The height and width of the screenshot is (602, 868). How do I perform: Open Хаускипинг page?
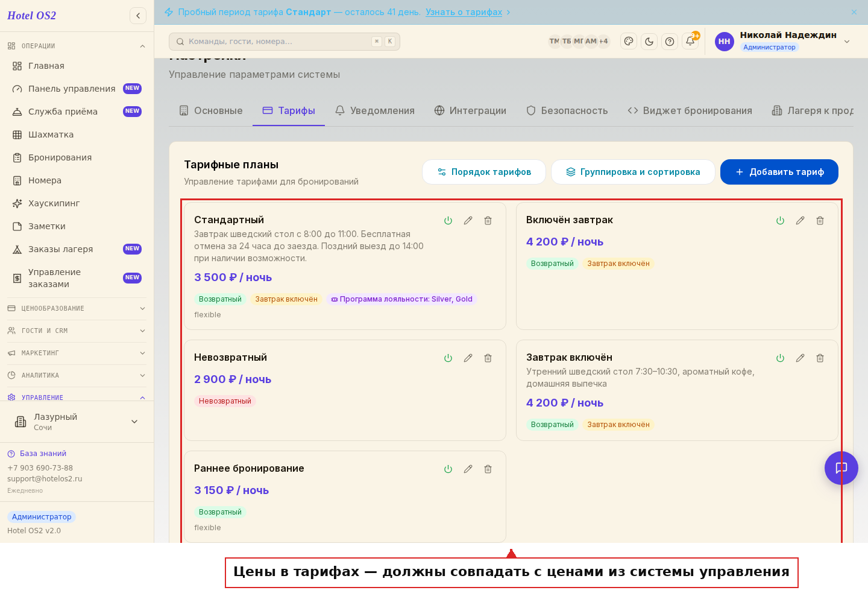[x=77, y=203]
